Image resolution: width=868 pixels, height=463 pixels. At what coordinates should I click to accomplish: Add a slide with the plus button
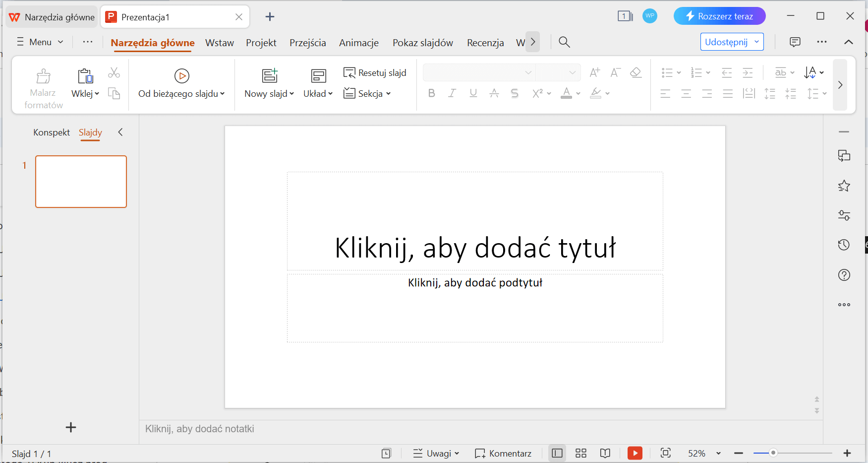point(71,427)
